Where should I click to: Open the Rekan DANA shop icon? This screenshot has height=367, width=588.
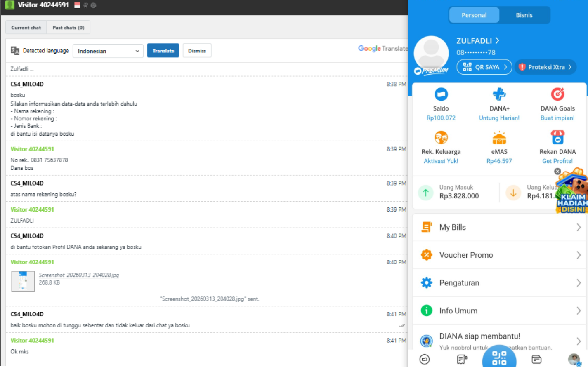pyautogui.click(x=557, y=137)
